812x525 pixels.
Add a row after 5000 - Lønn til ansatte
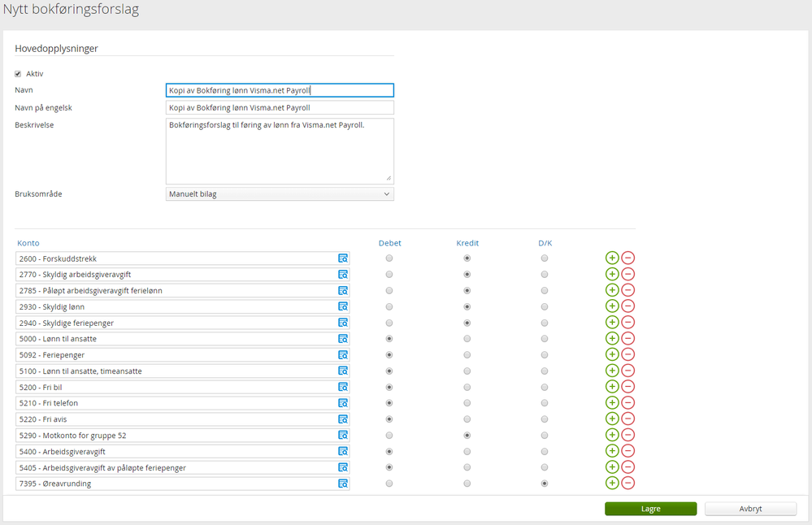(x=612, y=338)
